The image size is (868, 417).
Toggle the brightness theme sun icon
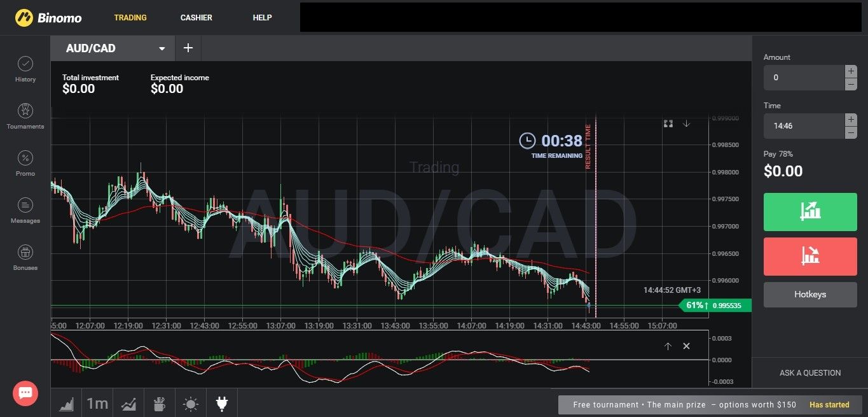click(191, 403)
